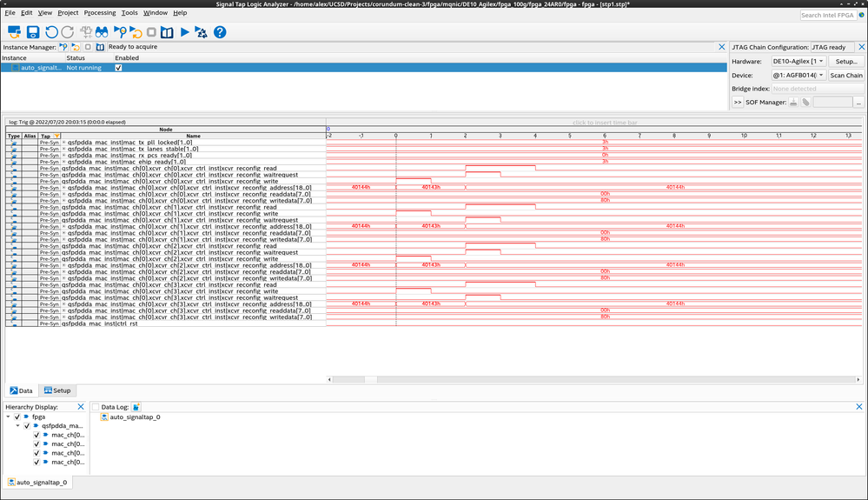Toggle Enabled checkbox for auto_signaltap instance

pyautogui.click(x=118, y=68)
